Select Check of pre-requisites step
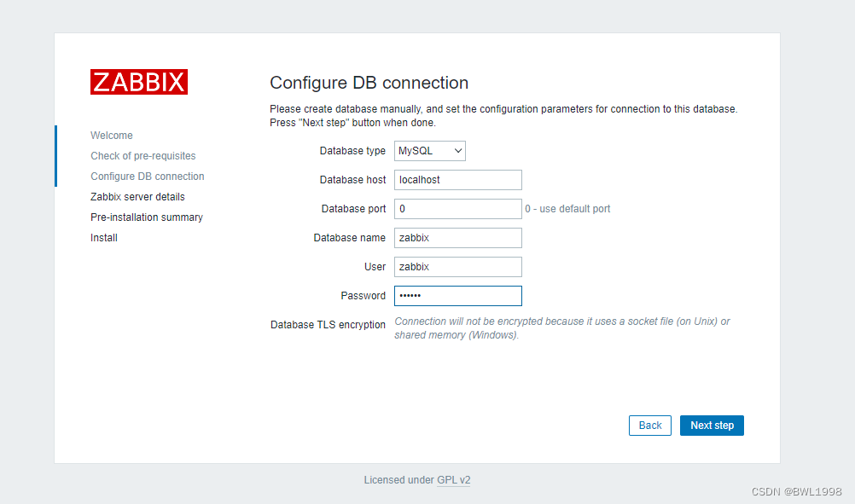 [142, 156]
